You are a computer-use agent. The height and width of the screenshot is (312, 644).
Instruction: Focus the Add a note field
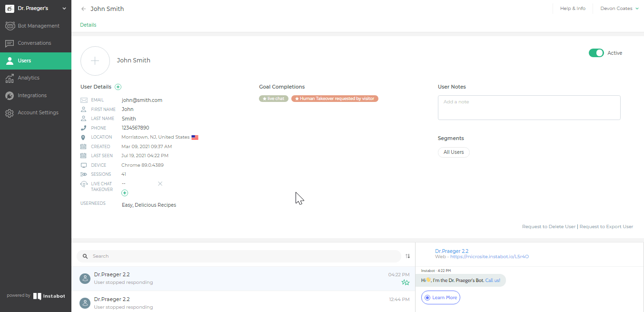(529, 108)
